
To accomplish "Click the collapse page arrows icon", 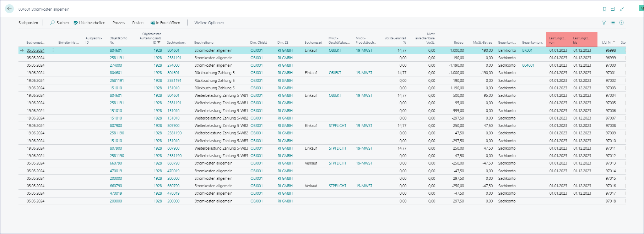I will 622,9.
